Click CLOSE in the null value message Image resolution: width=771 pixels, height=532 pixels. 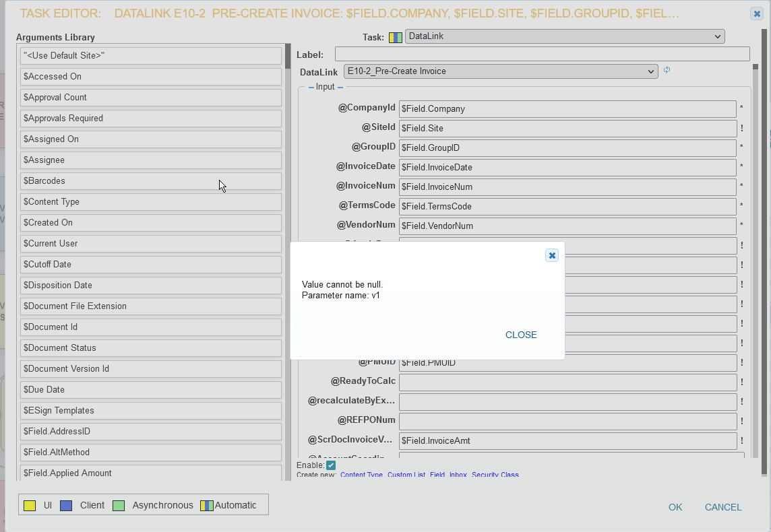pos(521,335)
